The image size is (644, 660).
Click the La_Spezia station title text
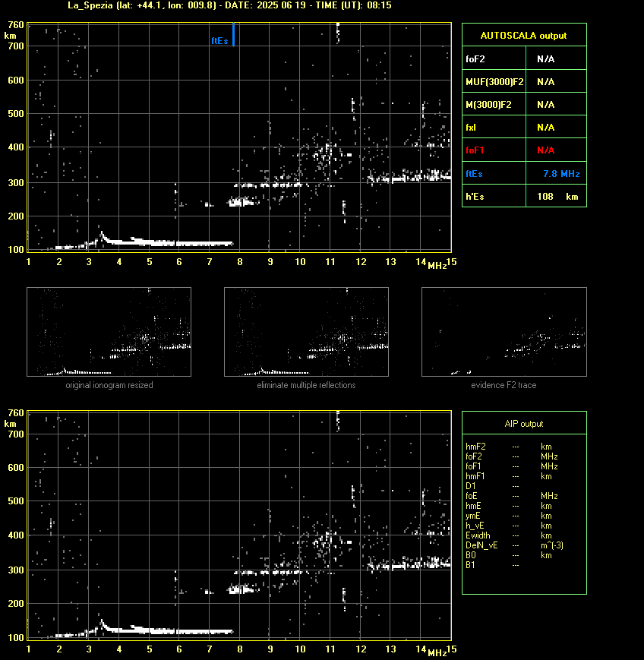(x=229, y=5)
